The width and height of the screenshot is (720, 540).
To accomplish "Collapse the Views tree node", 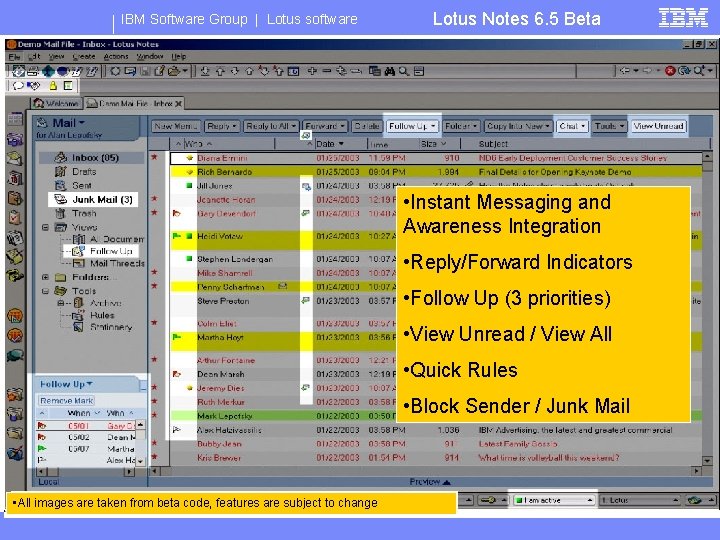I will pos(45,227).
